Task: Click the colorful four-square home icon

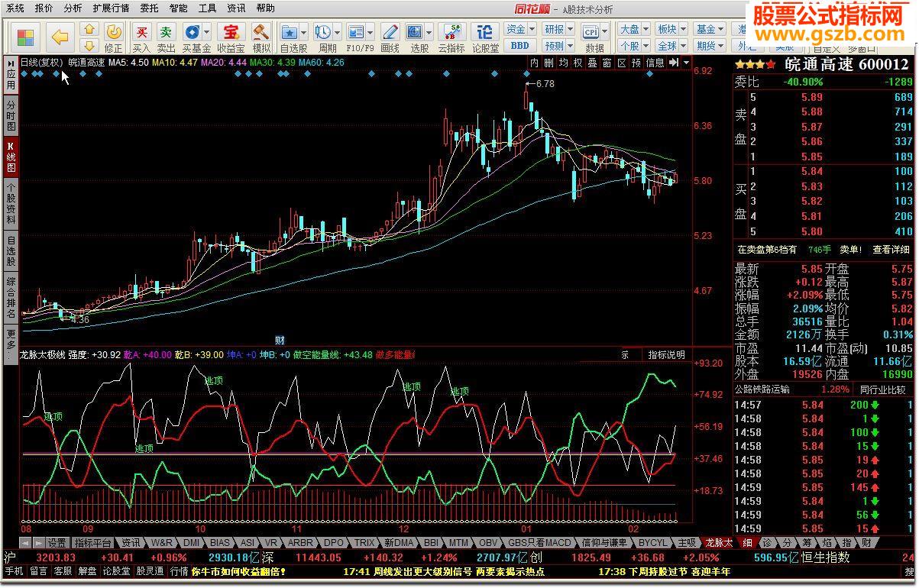Action: 25,37
